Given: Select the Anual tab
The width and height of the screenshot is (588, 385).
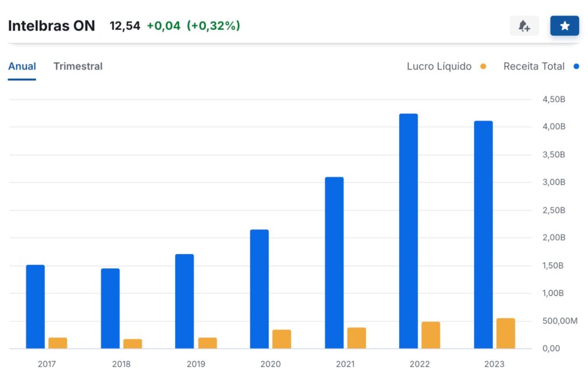Looking at the screenshot, I should [x=22, y=66].
